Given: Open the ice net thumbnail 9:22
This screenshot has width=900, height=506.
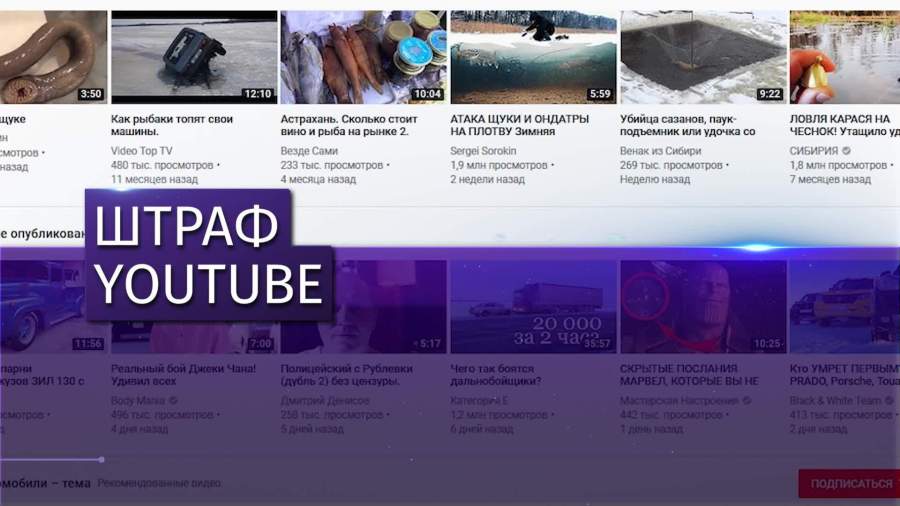Looking at the screenshot, I should pos(703,57).
